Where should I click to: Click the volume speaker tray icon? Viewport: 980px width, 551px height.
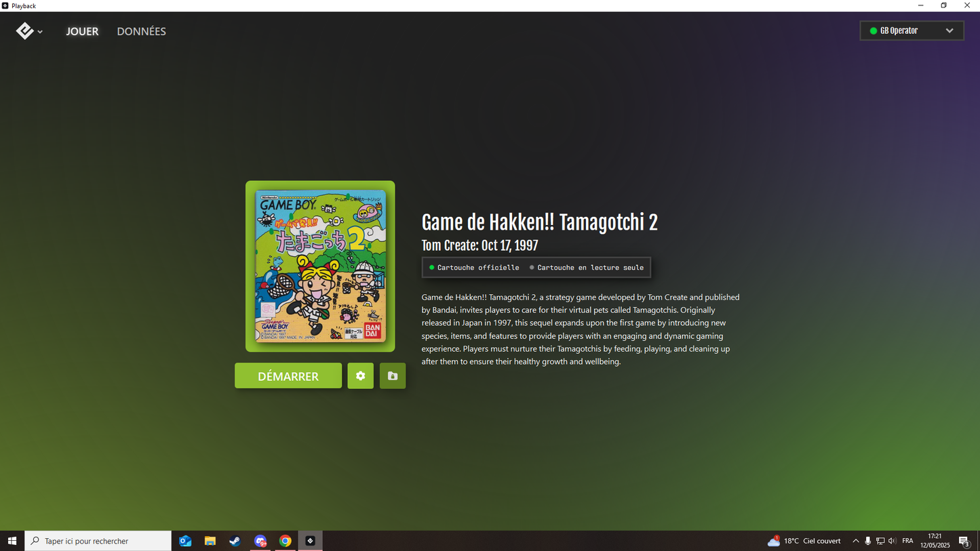pos(892,541)
